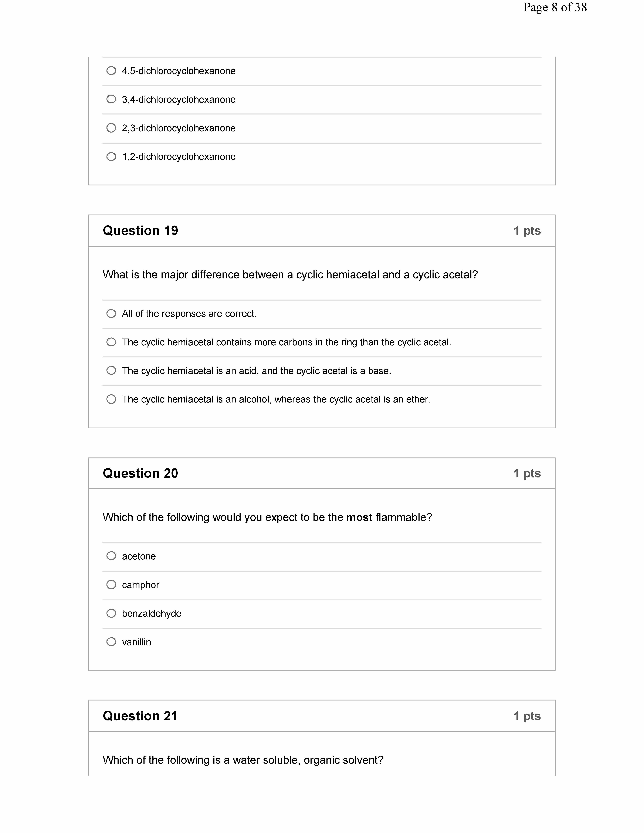Click the cyclic hemiacetal question text

(x=290, y=275)
